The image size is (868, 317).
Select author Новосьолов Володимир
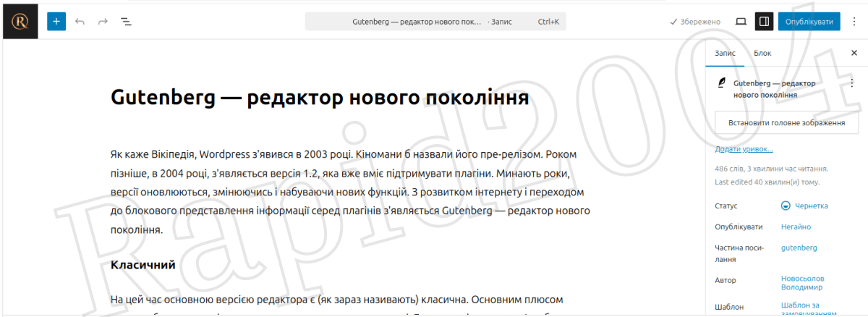click(x=802, y=282)
